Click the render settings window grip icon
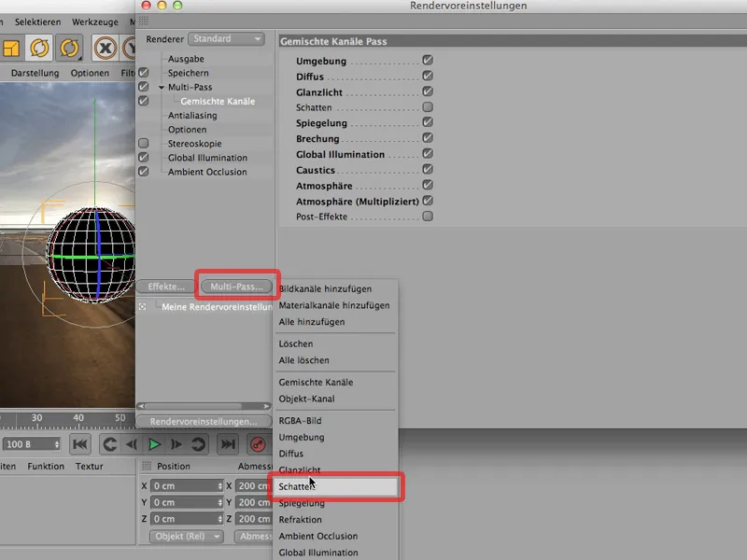747x560 pixels. 143,21
